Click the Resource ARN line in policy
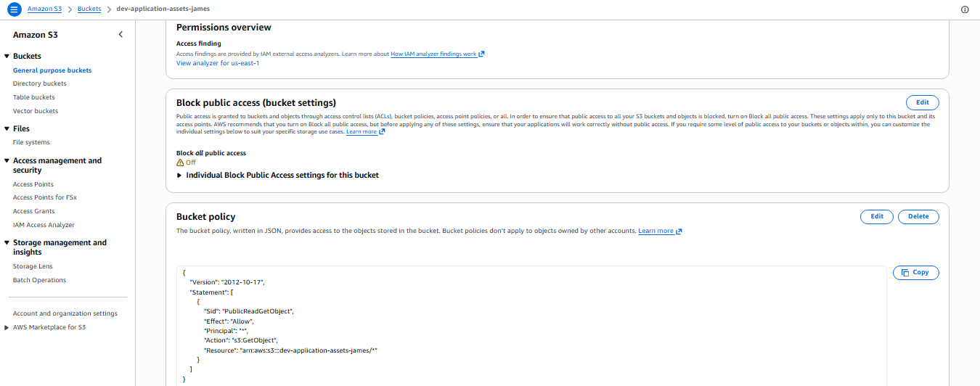980x386 pixels. click(x=290, y=350)
